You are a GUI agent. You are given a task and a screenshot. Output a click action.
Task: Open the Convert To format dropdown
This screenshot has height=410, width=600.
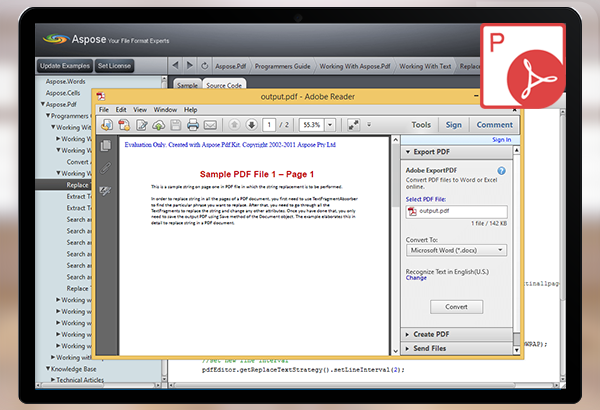(x=460, y=250)
